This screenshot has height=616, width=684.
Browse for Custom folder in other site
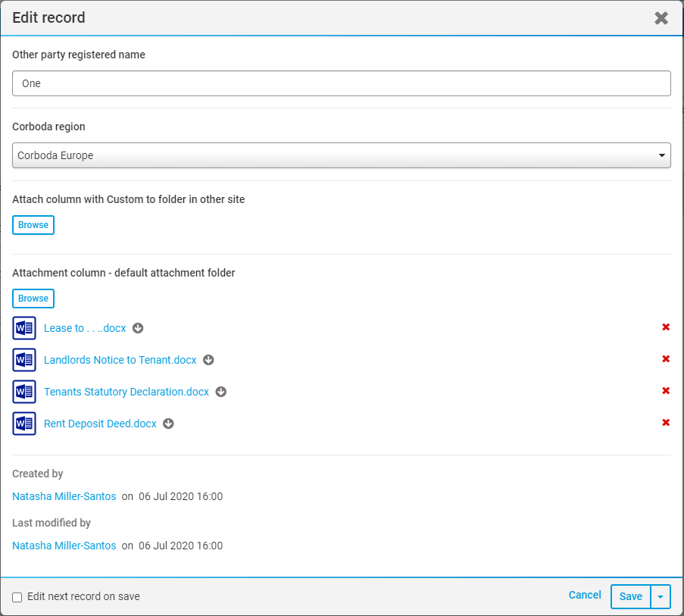pyautogui.click(x=33, y=225)
